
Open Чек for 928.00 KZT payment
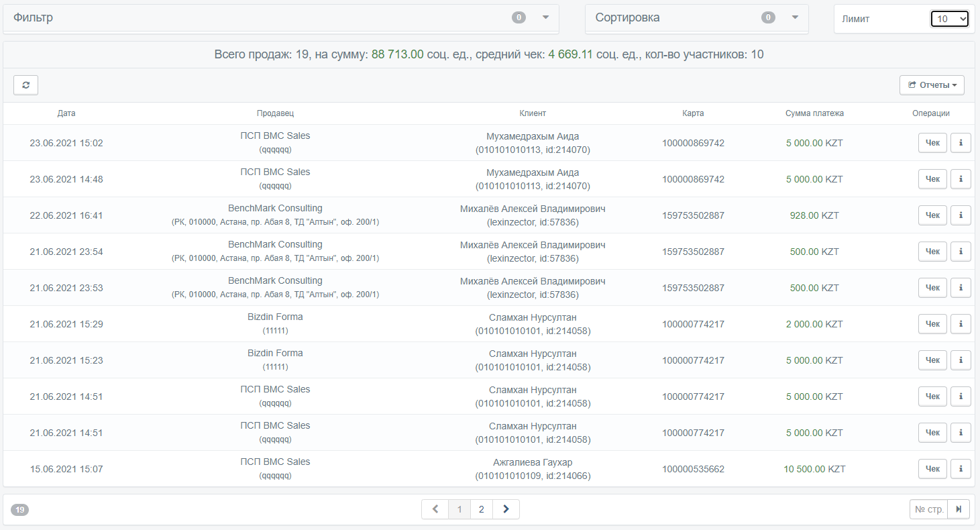coord(932,215)
